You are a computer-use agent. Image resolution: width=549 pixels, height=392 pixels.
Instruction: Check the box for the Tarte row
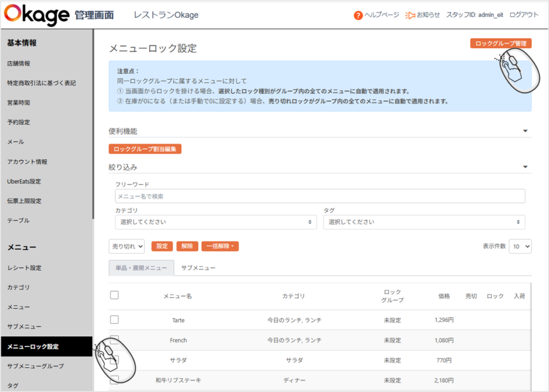[x=114, y=320]
